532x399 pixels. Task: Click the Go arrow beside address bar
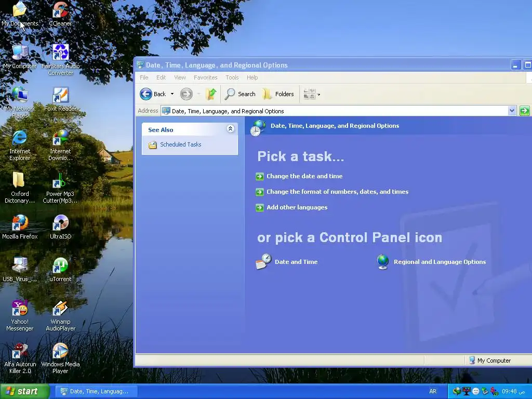pyautogui.click(x=524, y=111)
